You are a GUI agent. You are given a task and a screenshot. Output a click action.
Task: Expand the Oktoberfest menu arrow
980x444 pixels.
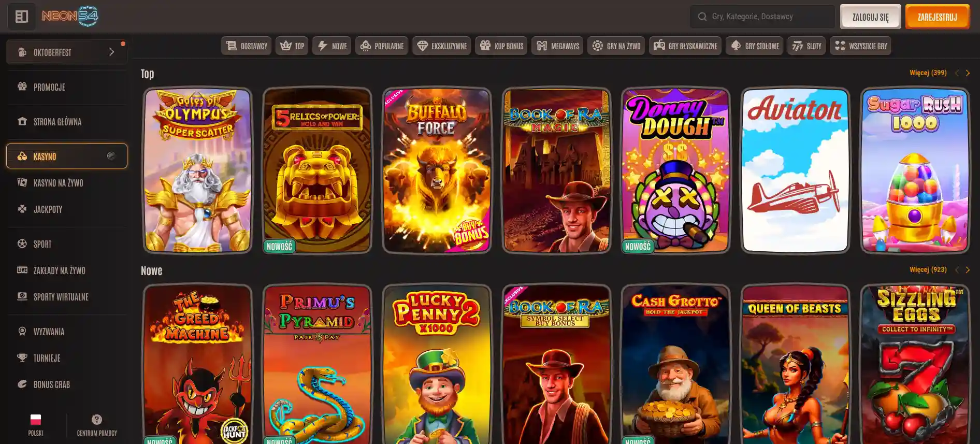(111, 52)
